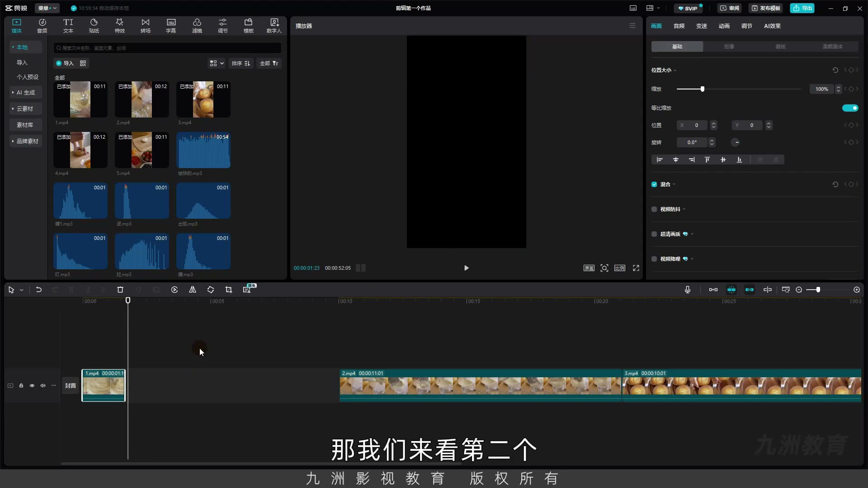Select the 3.mp4 media thumbnail

click(203, 99)
